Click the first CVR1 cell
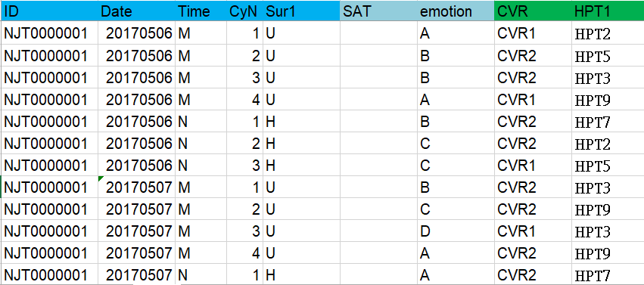The height and width of the screenshot is (285, 644). pyautogui.click(x=533, y=33)
